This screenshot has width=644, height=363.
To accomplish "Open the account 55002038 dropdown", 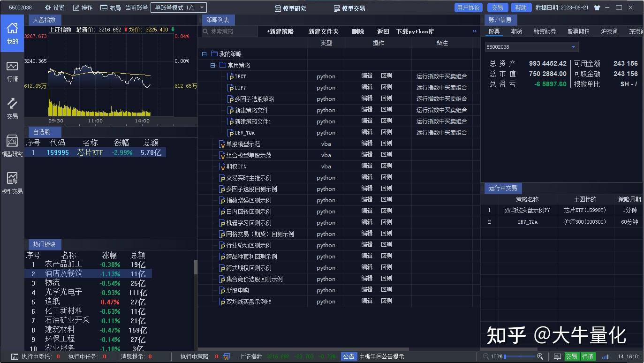I will [x=573, y=47].
